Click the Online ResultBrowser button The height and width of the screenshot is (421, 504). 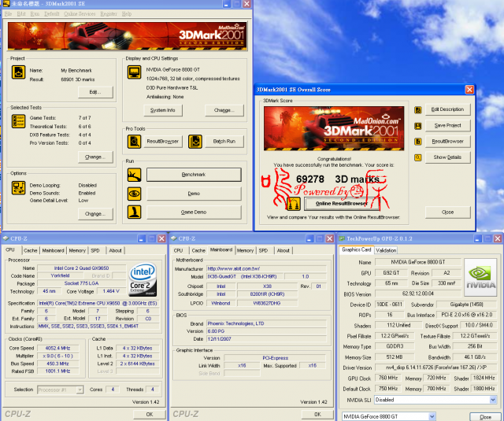[342, 204]
